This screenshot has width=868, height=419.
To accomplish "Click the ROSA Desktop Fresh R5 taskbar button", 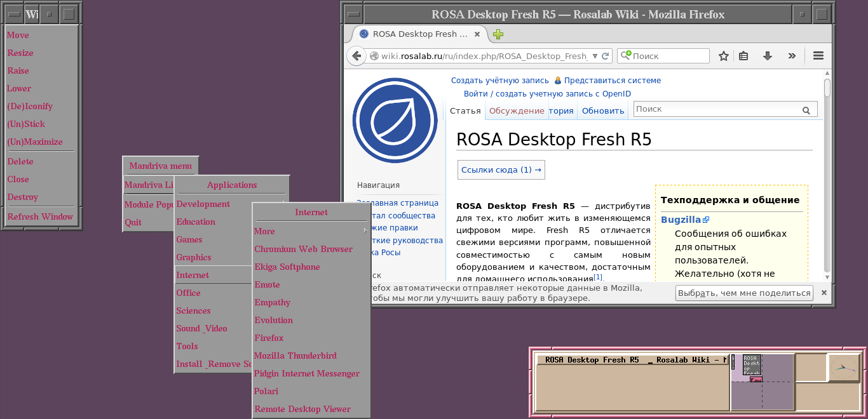I will click(632, 360).
